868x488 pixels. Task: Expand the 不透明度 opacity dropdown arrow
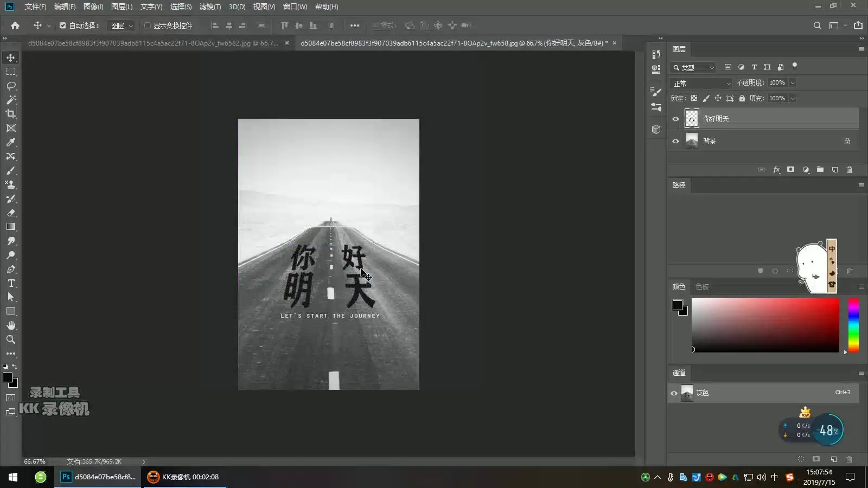tap(793, 83)
